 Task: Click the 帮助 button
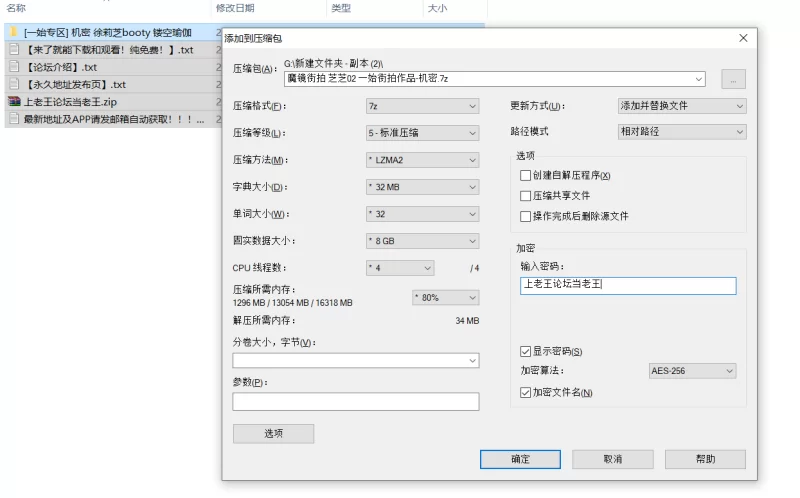[x=705, y=459]
